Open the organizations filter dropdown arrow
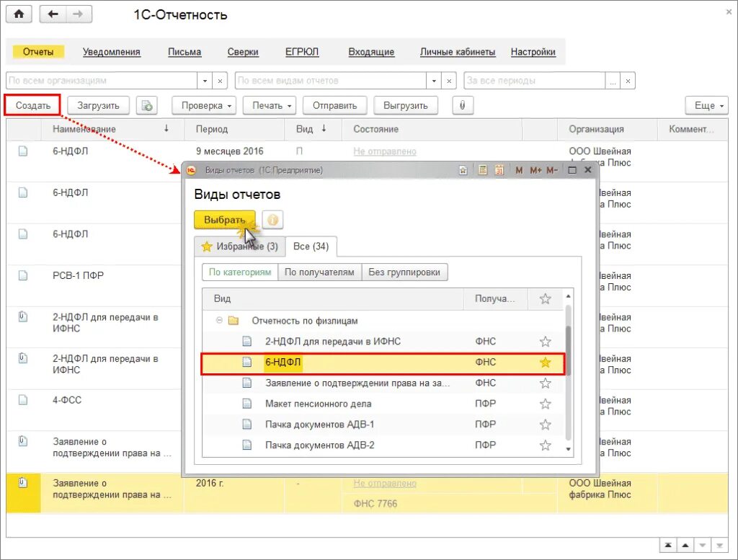Image resolution: width=738 pixels, height=560 pixels. pyautogui.click(x=205, y=81)
